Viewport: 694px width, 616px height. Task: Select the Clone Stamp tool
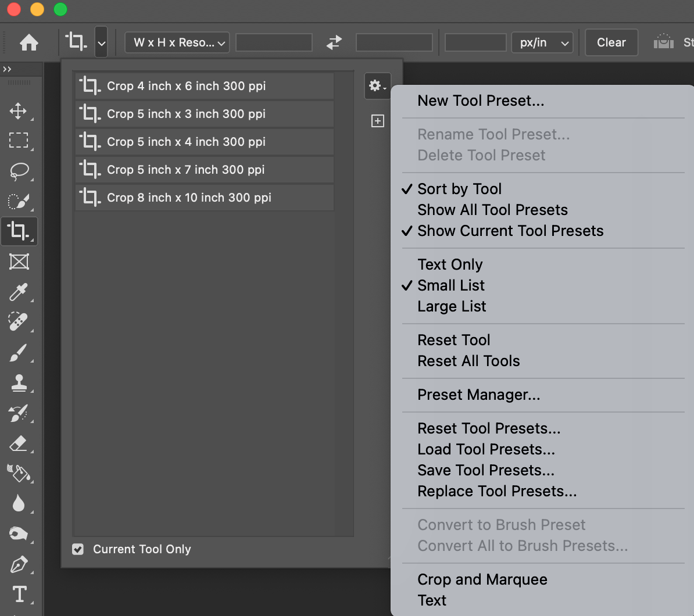[18, 382]
